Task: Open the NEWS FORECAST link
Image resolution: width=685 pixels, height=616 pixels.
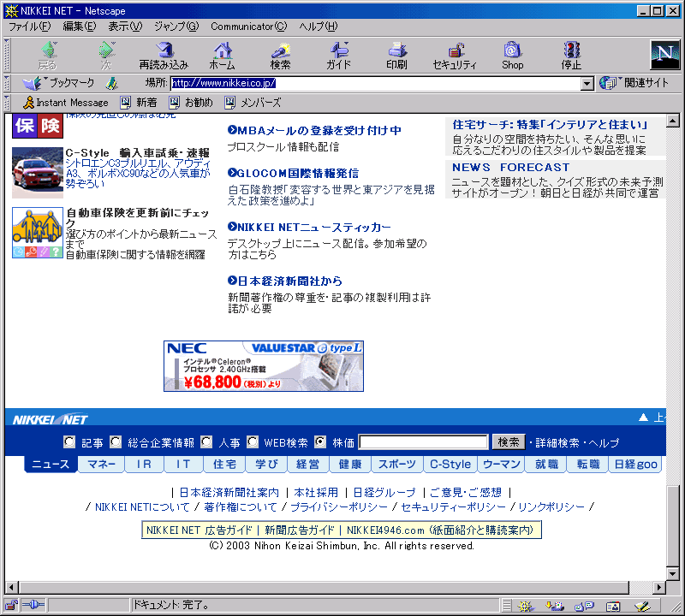Action: click(511, 167)
